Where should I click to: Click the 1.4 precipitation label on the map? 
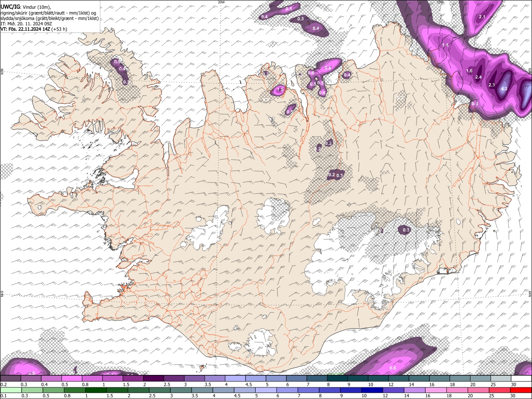coord(445,45)
